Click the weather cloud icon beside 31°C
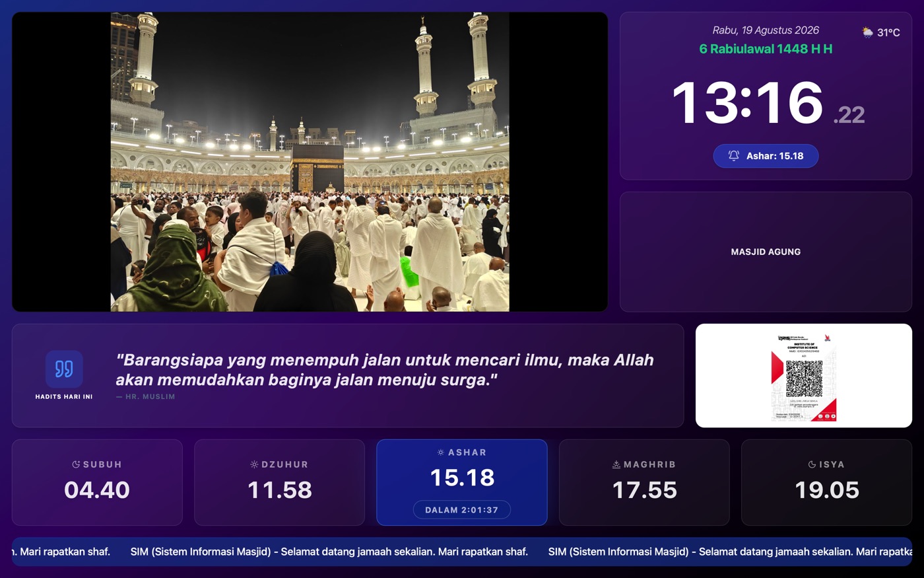The width and height of the screenshot is (924, 578). [867, 32]
